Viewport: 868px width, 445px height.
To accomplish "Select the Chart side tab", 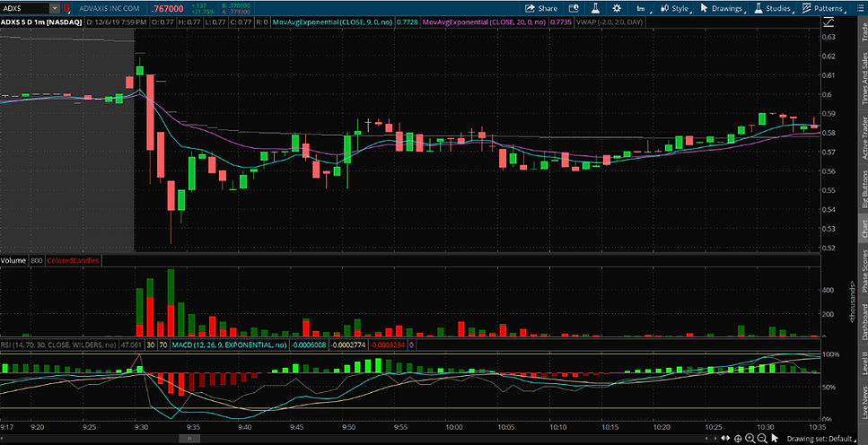I will [x=863, y=229].
